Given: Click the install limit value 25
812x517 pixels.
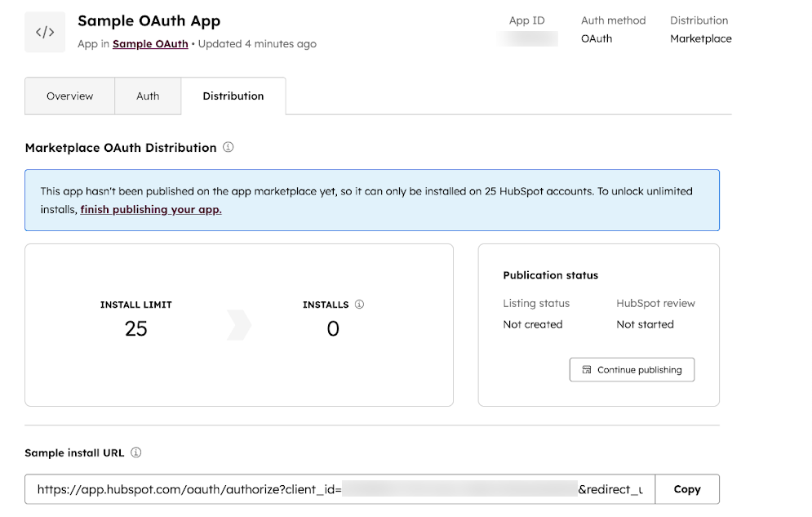Looking at the screenshot, I should click(135, 329).
